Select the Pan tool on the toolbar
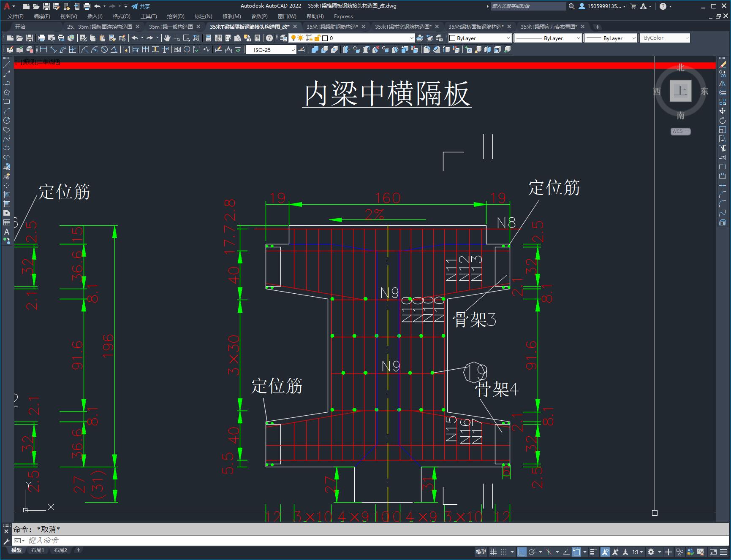Image resolution: width=731 pixels, height=560 pixels. click(x=167, y=38)
